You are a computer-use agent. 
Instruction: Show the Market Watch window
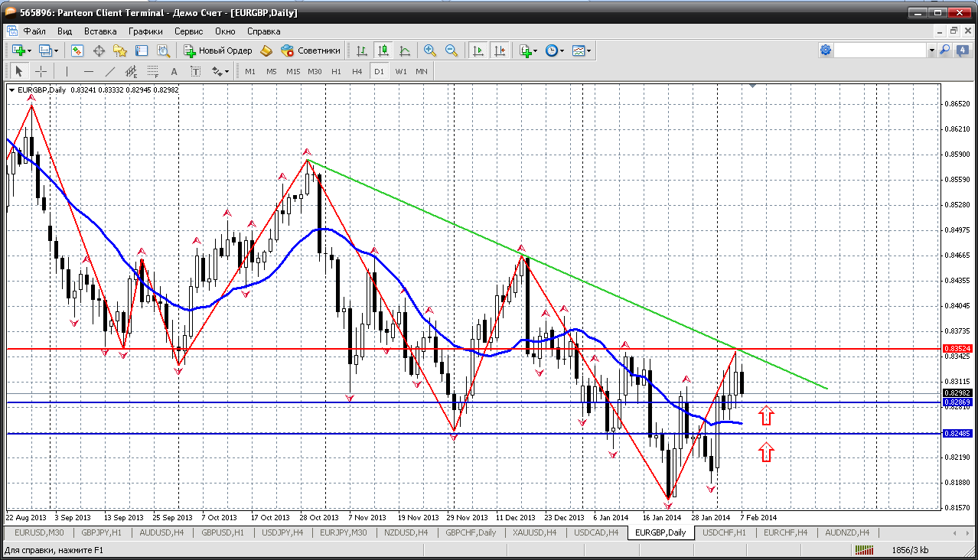(x=77, y=50)
